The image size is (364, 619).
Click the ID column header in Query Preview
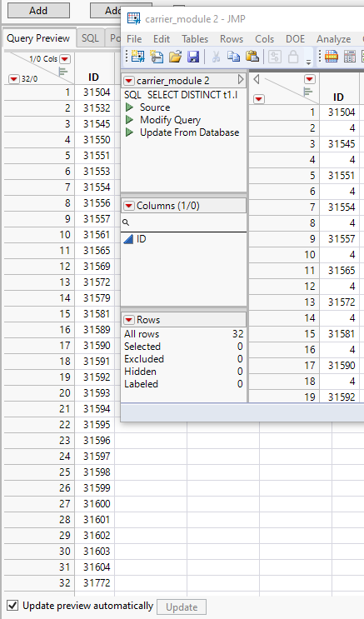(x=93, y=77)
